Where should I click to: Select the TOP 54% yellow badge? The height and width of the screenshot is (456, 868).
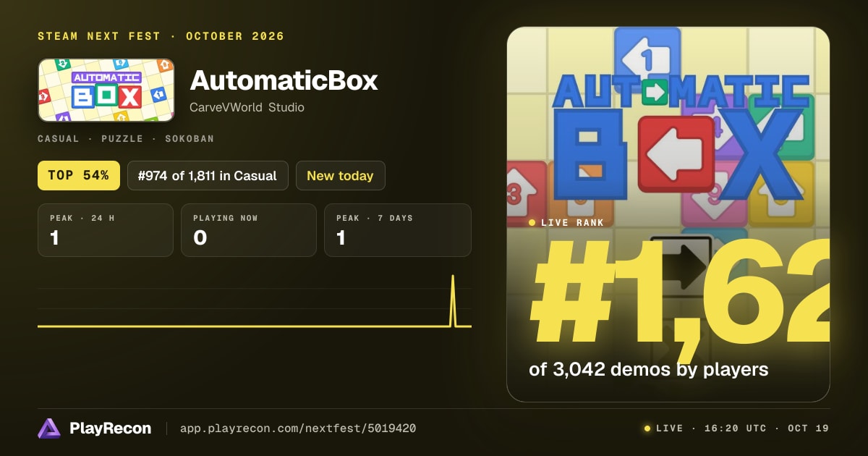pyautogui.click(x=79, y=175)
